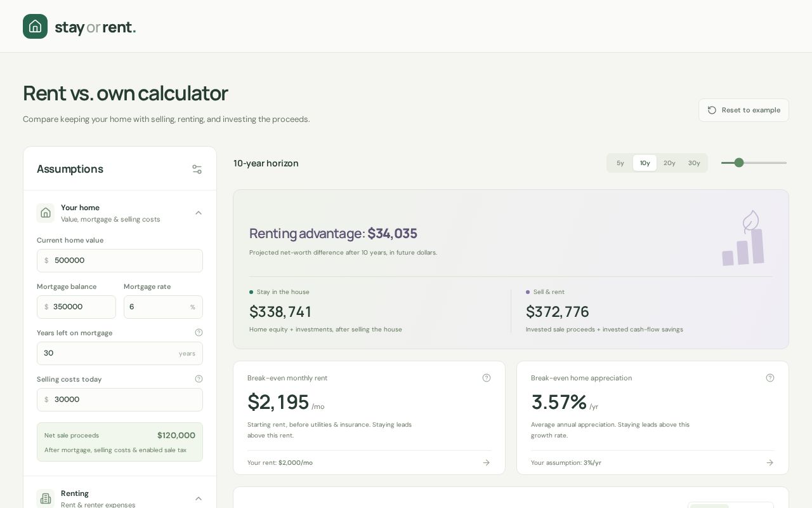Open help for Break-even monthly rent

pyautogui.click(x=487, y=378)
